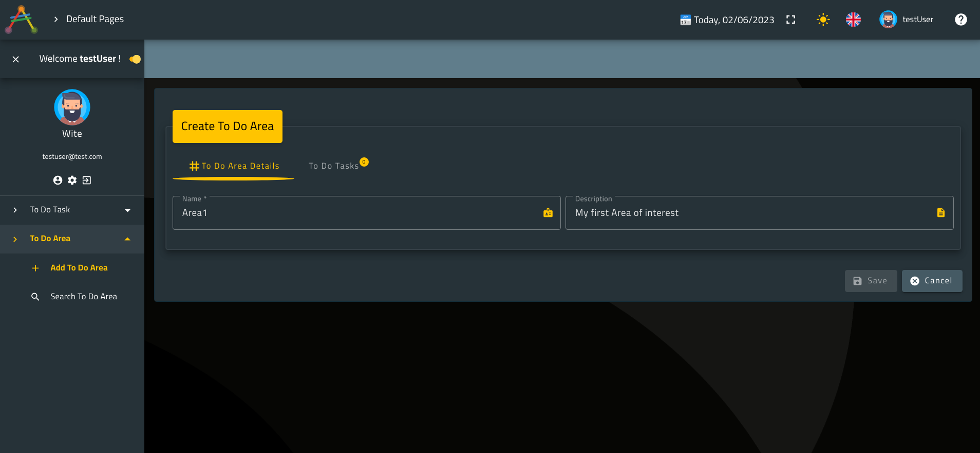Click the large profile avatar in the sidebar
The width and height of the screenshot is (980, 453).
[x=72, y=107]
